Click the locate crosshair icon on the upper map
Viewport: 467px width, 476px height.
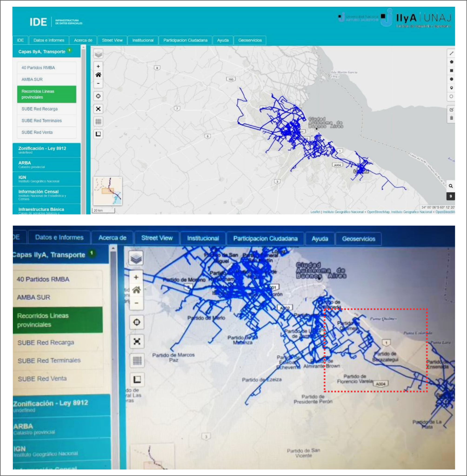98,96
